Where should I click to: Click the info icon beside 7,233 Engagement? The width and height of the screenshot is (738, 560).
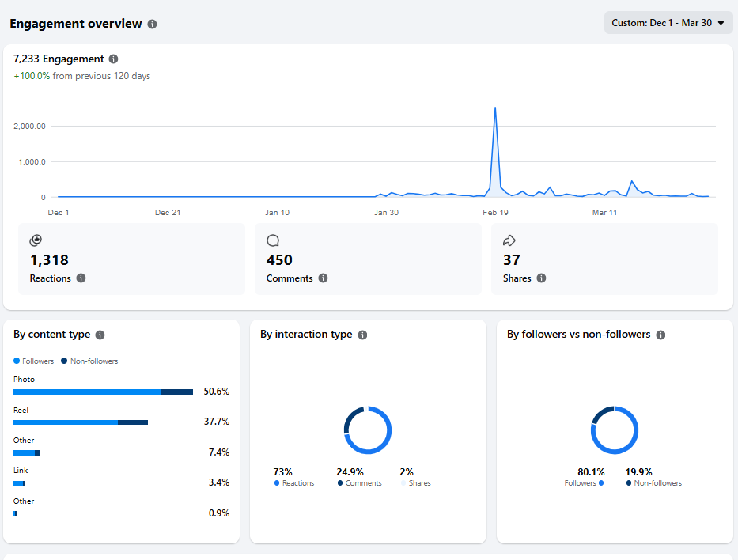pyautogui.click(x=112, y=59)
